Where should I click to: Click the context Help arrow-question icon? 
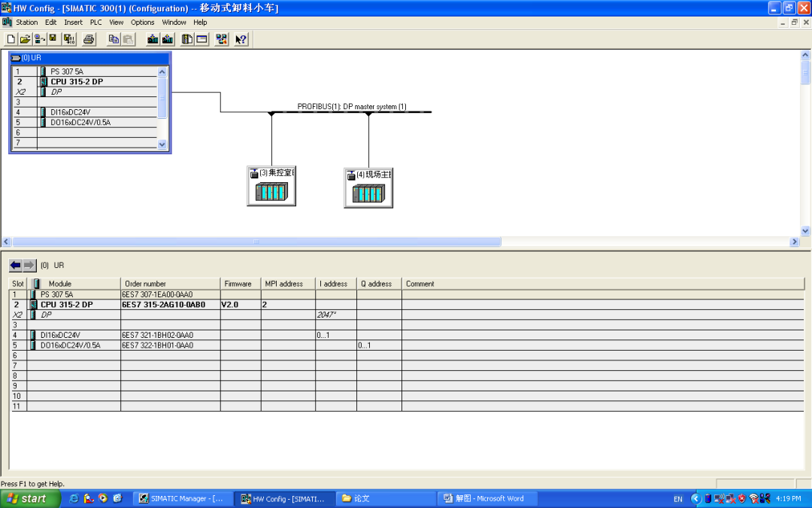[241, 39]
